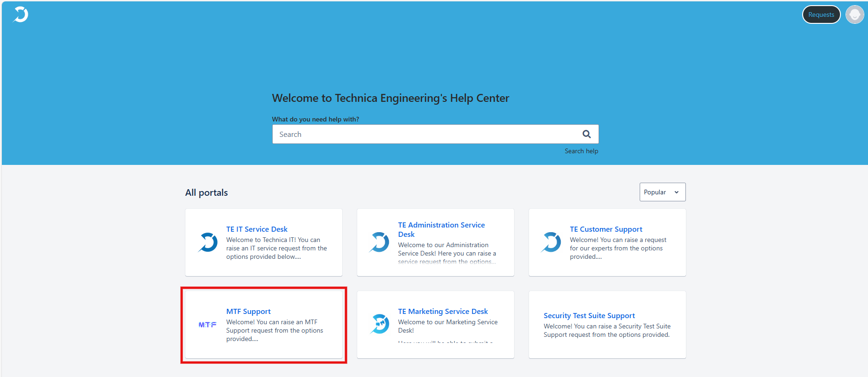
Task: Click the TE Marketing Service Desk rocket icon
Action: pos(380,324)
